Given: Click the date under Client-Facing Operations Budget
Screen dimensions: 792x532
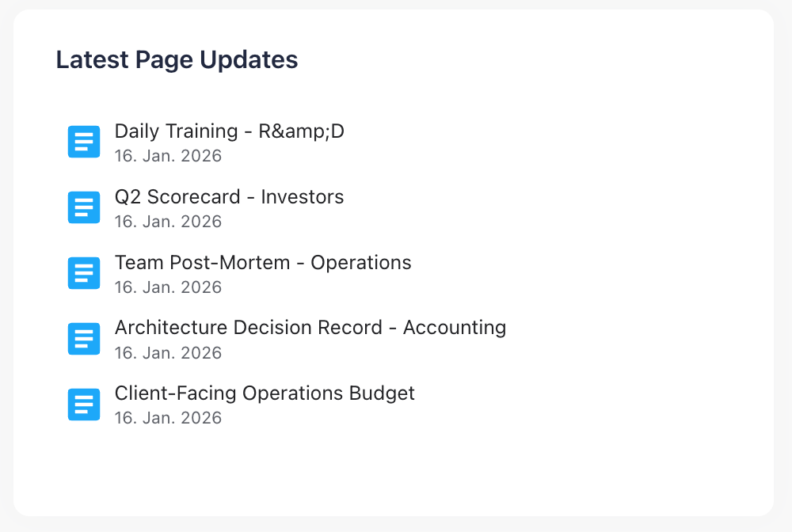Looking at the screenshot, I should tap(168, 418).
